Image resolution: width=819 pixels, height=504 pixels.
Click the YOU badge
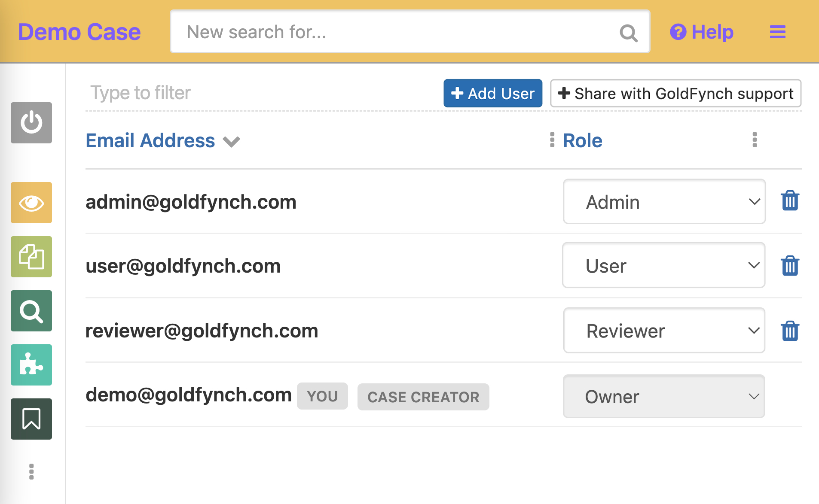[322, 396]
